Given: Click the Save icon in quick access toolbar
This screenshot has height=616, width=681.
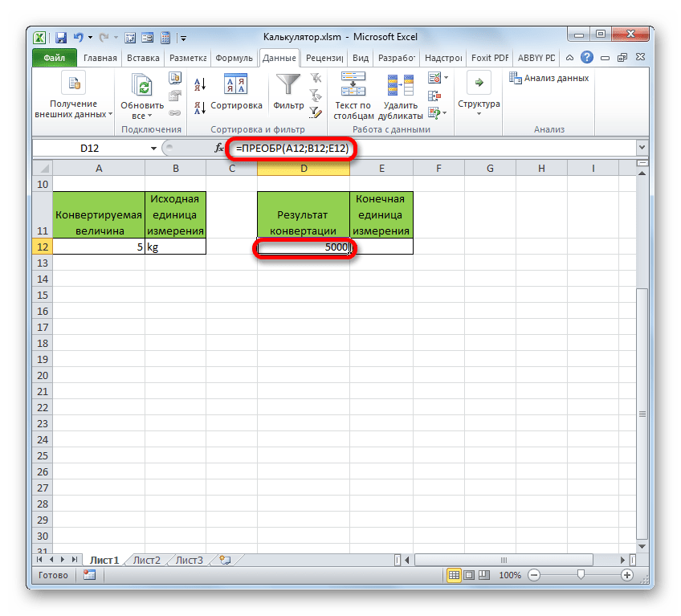Looking at the screenshot, I should (61, 38).
